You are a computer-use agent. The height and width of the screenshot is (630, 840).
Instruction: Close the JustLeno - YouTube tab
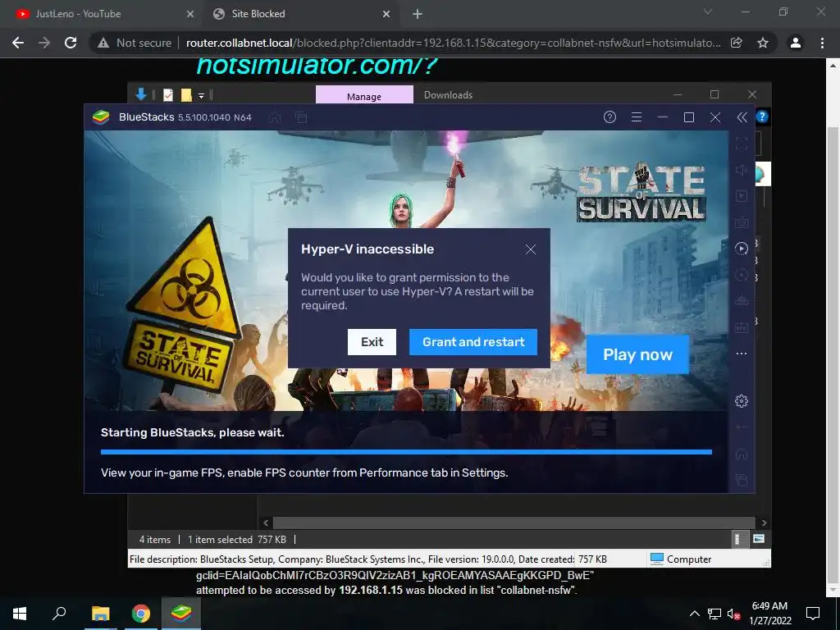190,14
